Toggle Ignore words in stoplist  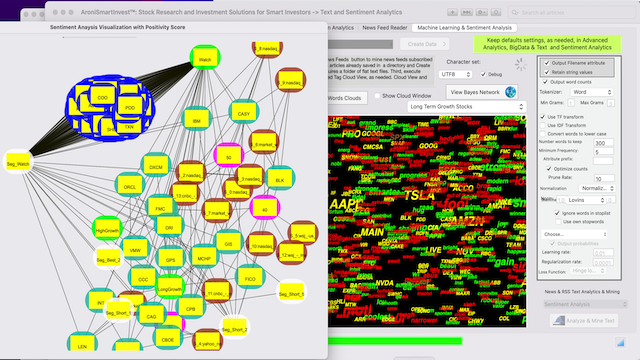click(x=557, y=213)
